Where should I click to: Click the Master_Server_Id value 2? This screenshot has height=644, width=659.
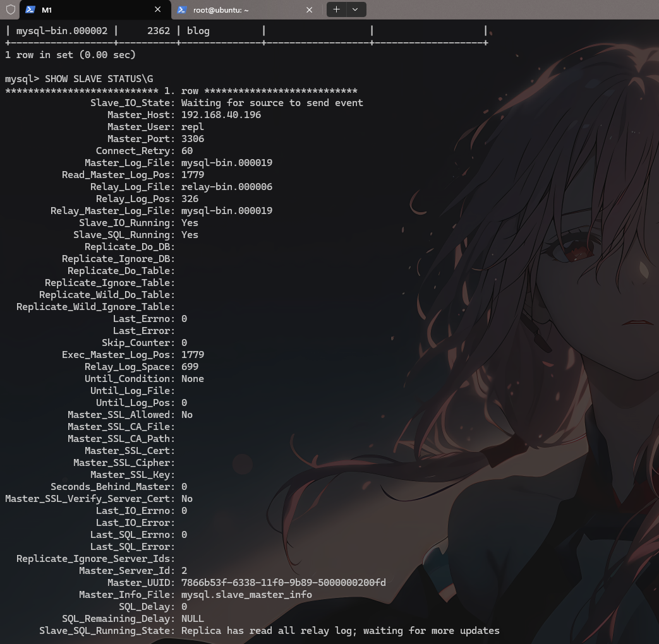[184, 571]
